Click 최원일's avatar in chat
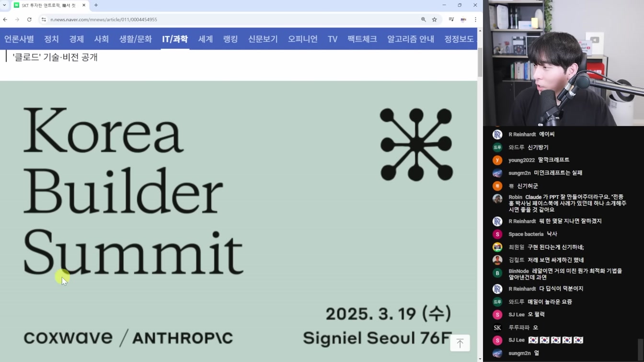The height and width of the screenshot is (362, 644). [x=497, y=247]
